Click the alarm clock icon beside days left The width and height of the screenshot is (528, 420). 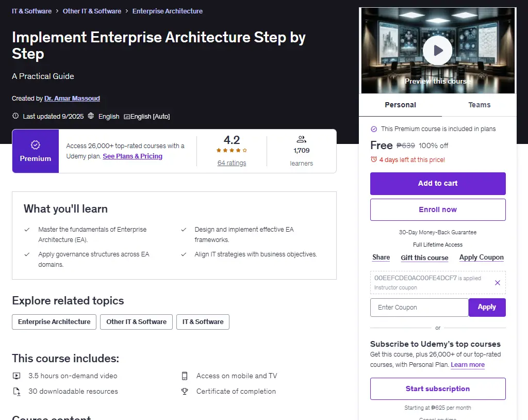point(374,159)
